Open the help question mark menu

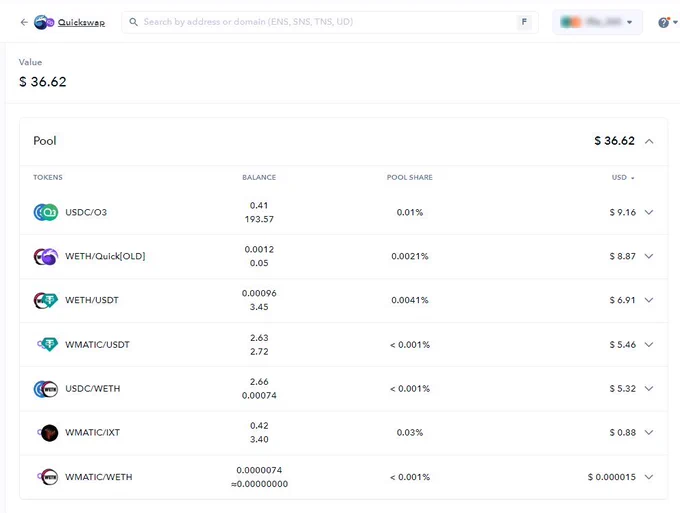coord(667,22)
